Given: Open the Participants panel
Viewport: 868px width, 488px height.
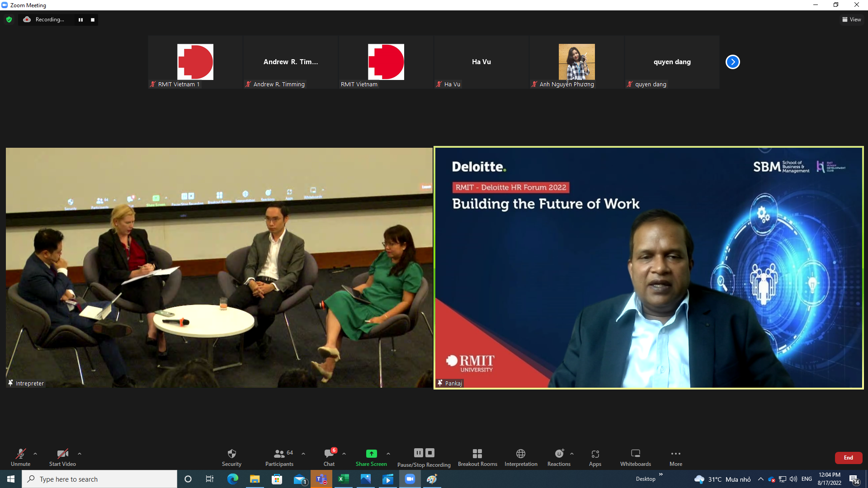Looking at the screenshot, I should click(279, 457).
